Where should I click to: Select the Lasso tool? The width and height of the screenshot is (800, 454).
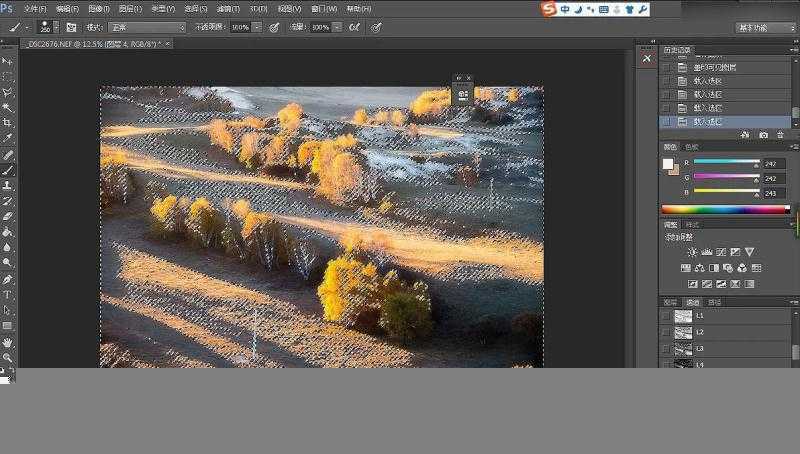click(x=7, y=92)
